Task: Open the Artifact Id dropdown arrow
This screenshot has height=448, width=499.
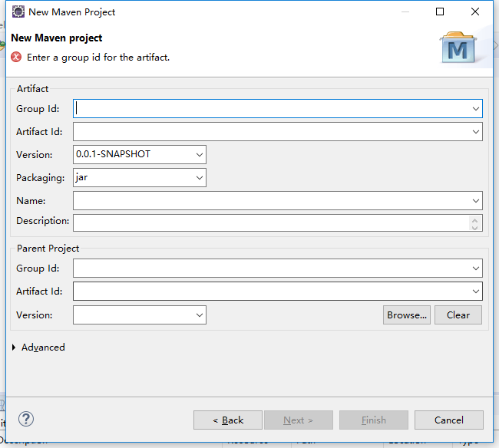Action: [476, 132]
